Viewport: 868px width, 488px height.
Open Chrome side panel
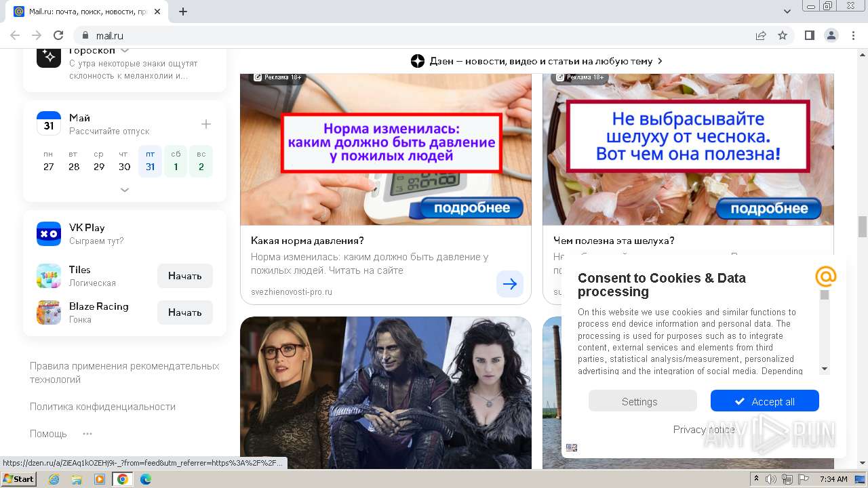click(x=809, y=35)
